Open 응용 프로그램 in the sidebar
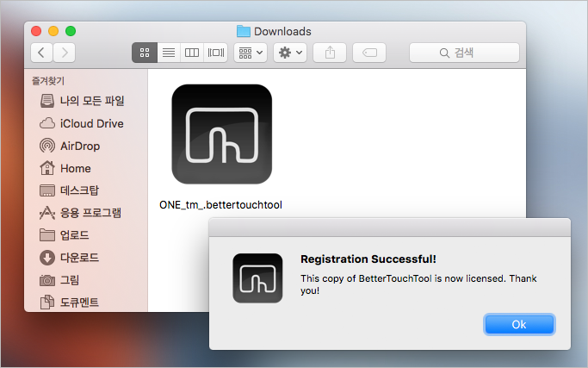 coord(86,213)
